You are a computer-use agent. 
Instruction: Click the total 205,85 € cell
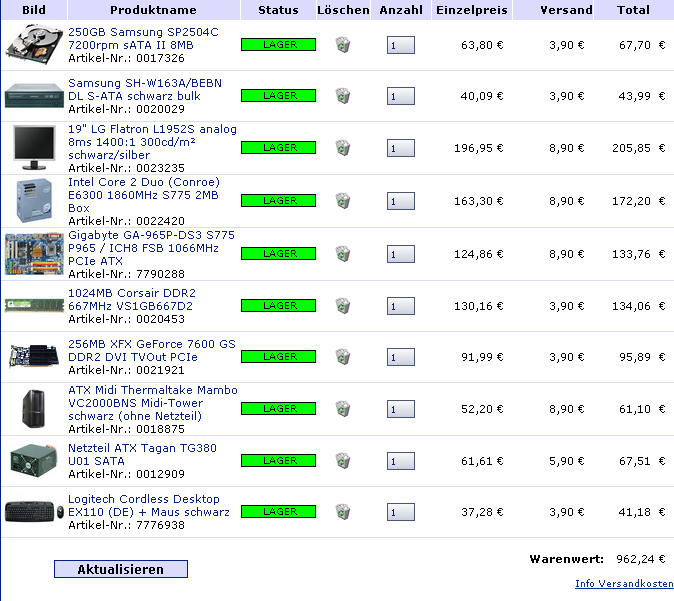tap(639, 148)
